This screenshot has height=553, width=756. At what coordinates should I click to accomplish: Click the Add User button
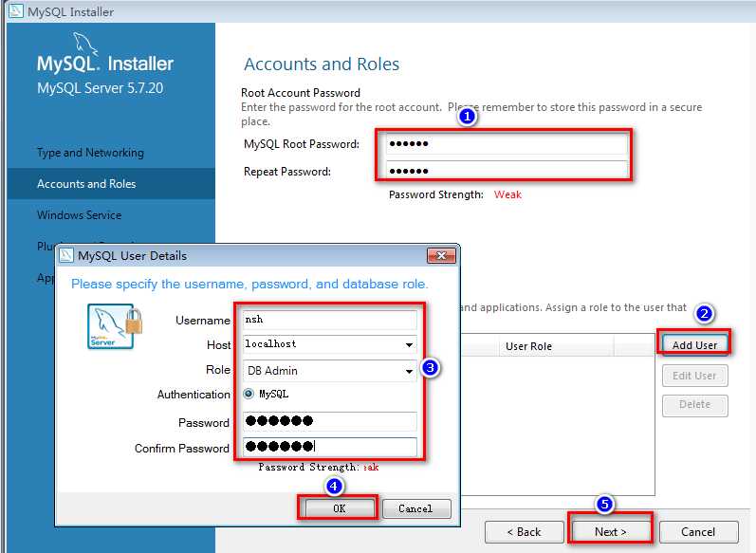(694, 345)
